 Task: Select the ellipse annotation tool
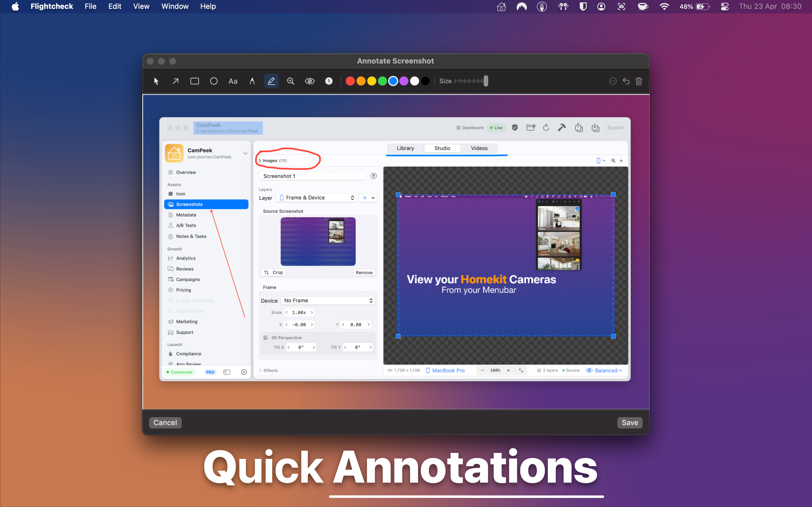(x=214, y=81)
